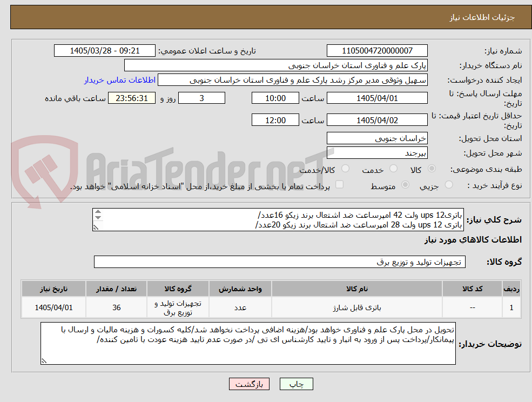Toggle the Islamic treasury payment checkbox
Screen dimensions: 532x402
click(339, 184)
